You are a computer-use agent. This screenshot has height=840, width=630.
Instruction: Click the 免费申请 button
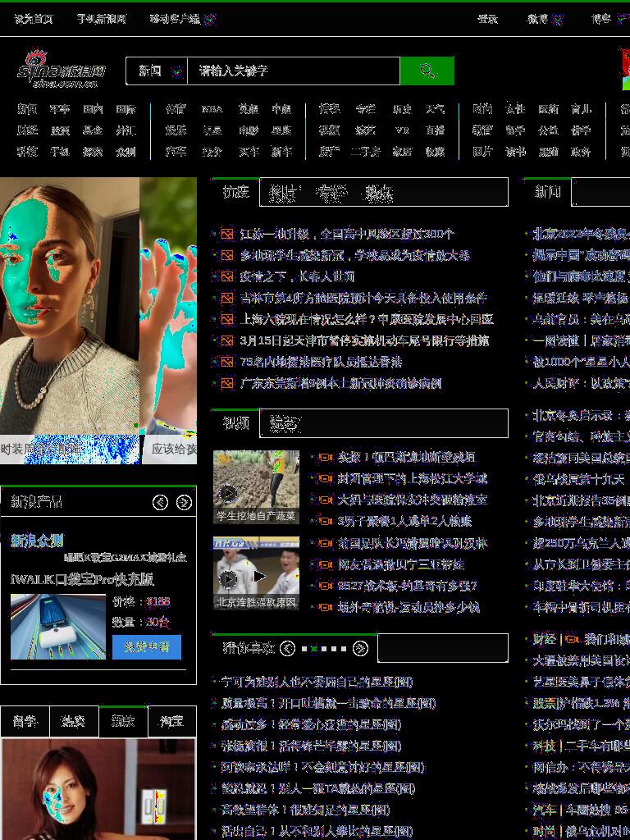(x=147, y=646)
